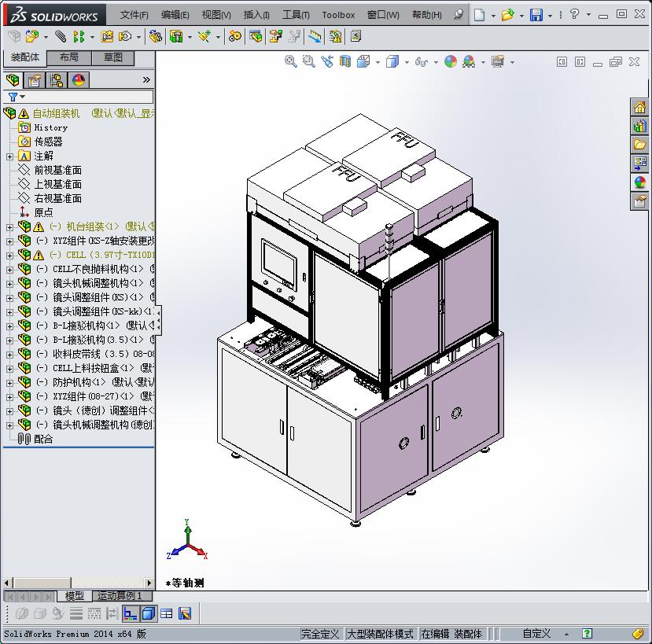652x644 pixels.
Task: Click 自定义 in the status bar
Action: pyautogui.click(x=536, y=634)
